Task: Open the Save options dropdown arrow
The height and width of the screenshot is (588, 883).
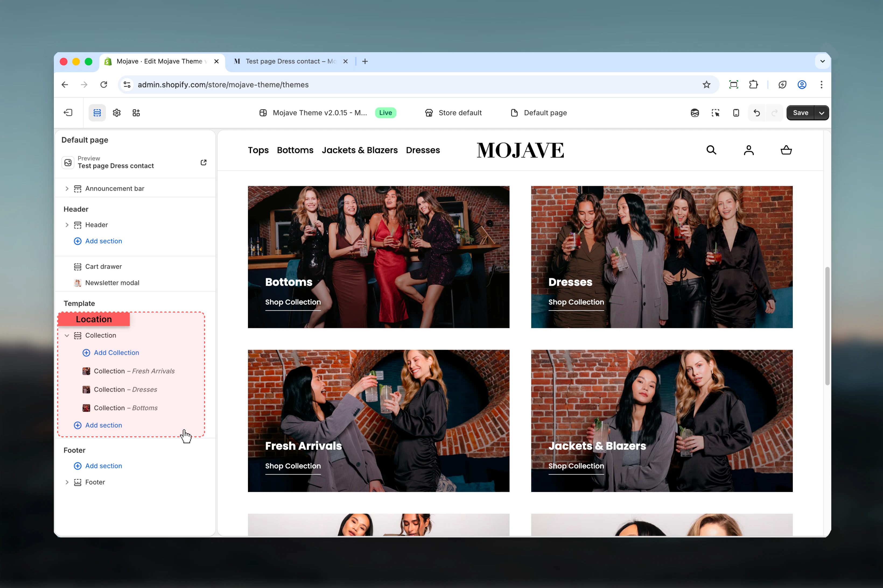Action: coord(821,112)
